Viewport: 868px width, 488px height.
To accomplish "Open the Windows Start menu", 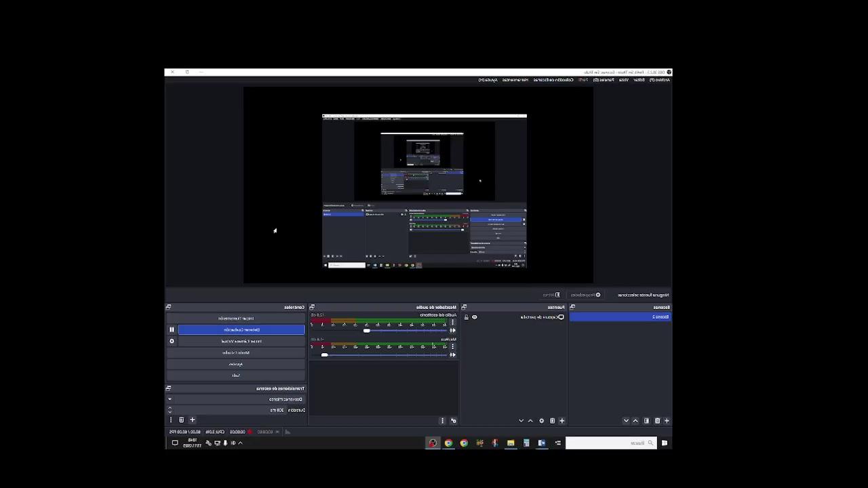I will coord(664,443).
